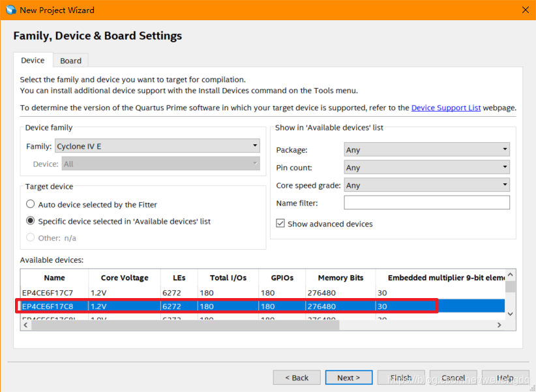This screenshot has width=536, height=392.
Task: Click the Next > button
Action: point(349,378)
